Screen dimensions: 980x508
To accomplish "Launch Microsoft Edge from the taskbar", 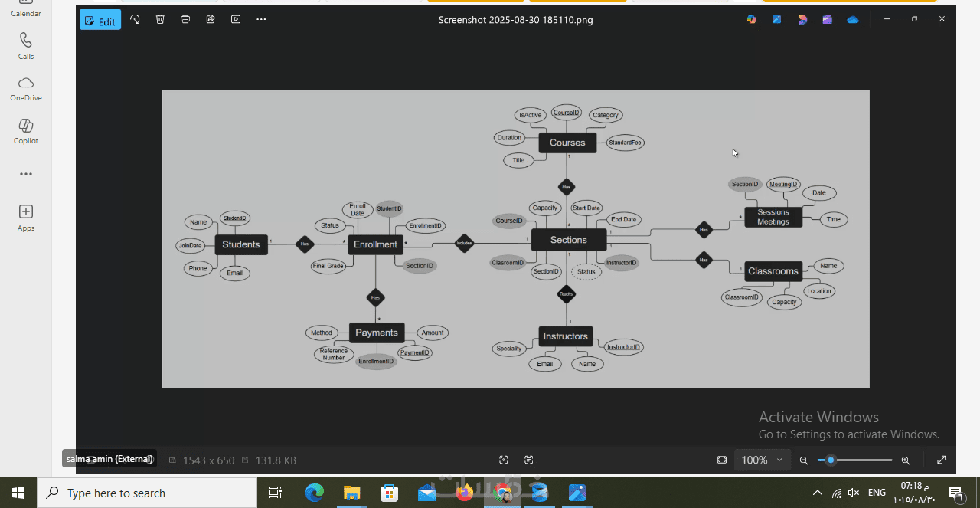I will [x=315, y=493].
